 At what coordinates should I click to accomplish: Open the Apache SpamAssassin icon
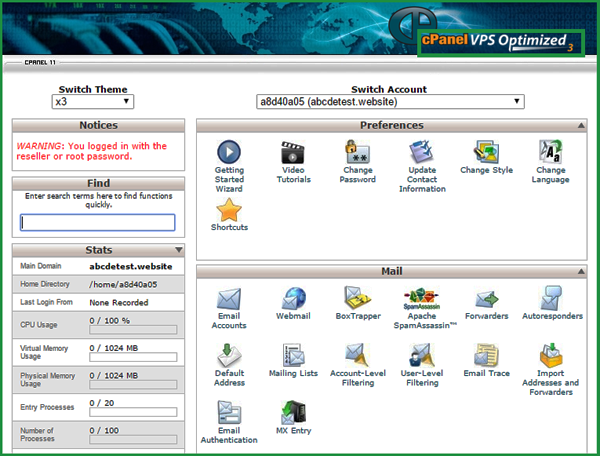coord(422,298)
